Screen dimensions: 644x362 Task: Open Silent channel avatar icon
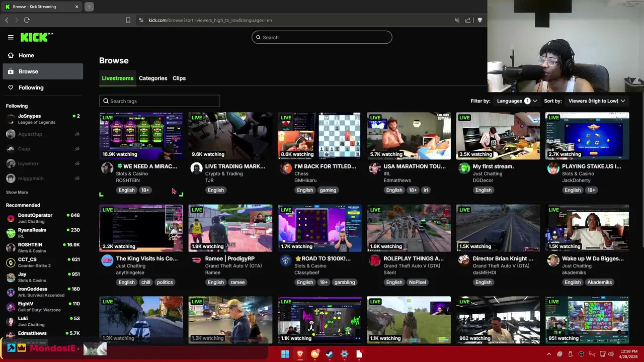[x=375, y=260]
